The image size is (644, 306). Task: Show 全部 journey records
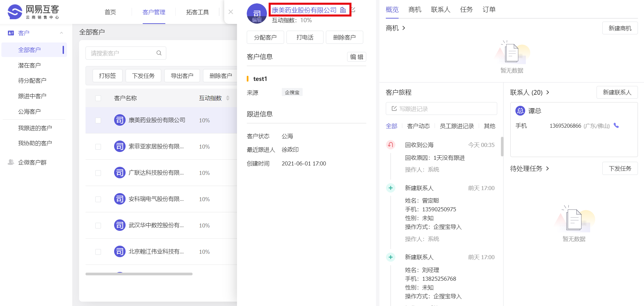click(392, 126)
